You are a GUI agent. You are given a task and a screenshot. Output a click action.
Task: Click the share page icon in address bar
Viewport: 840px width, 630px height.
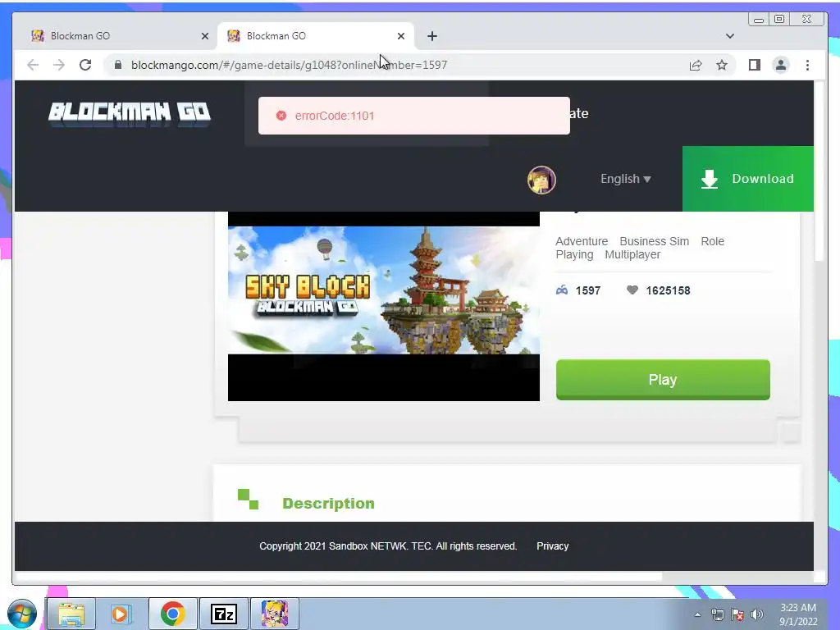click(696, 65)
